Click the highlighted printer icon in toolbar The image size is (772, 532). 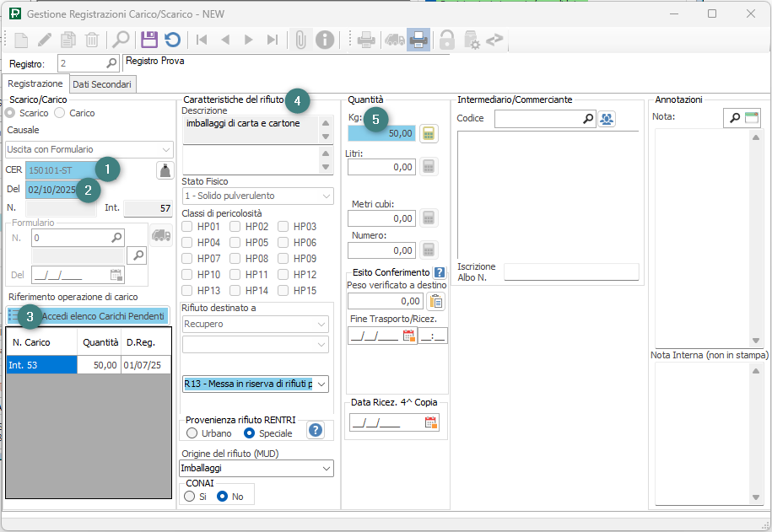(x=418, y=40)
